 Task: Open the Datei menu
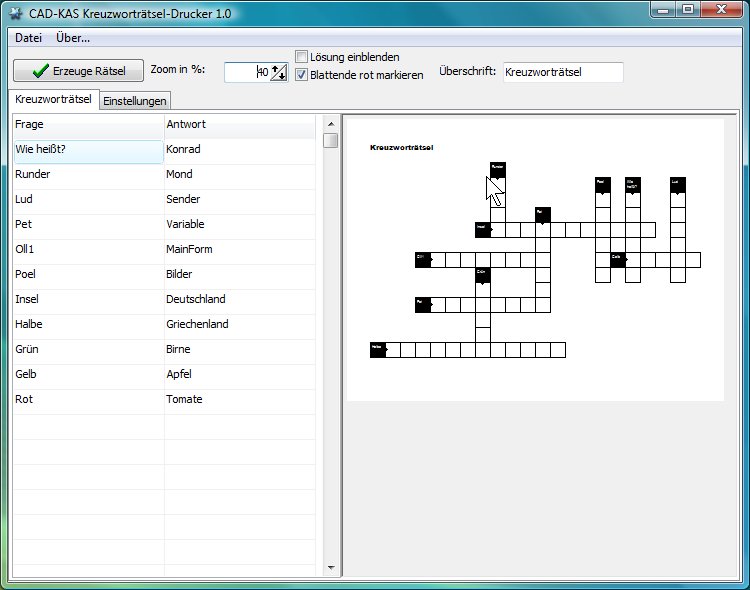click(28, 38)
